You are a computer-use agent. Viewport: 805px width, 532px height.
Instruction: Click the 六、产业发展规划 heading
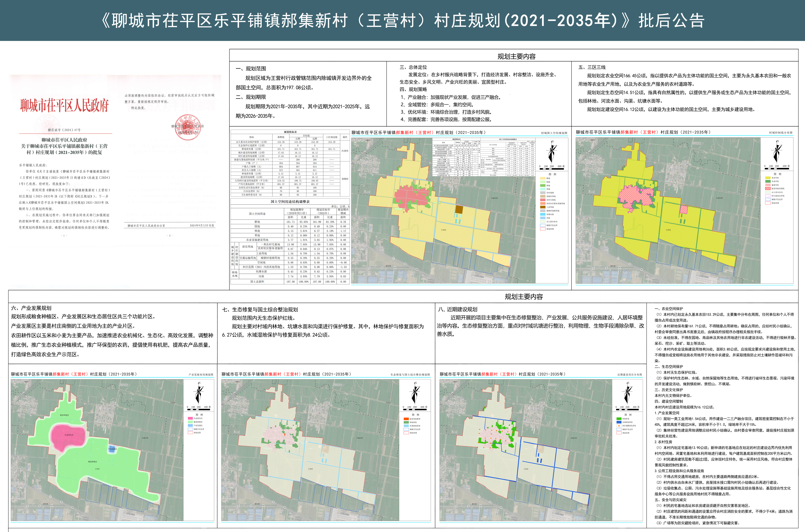tap(31, 308)
